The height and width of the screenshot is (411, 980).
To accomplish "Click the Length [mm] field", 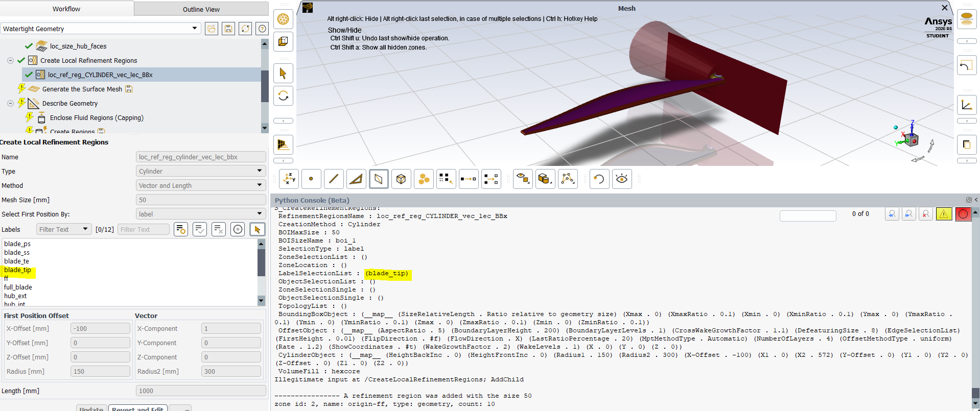I will click(201, 391).
